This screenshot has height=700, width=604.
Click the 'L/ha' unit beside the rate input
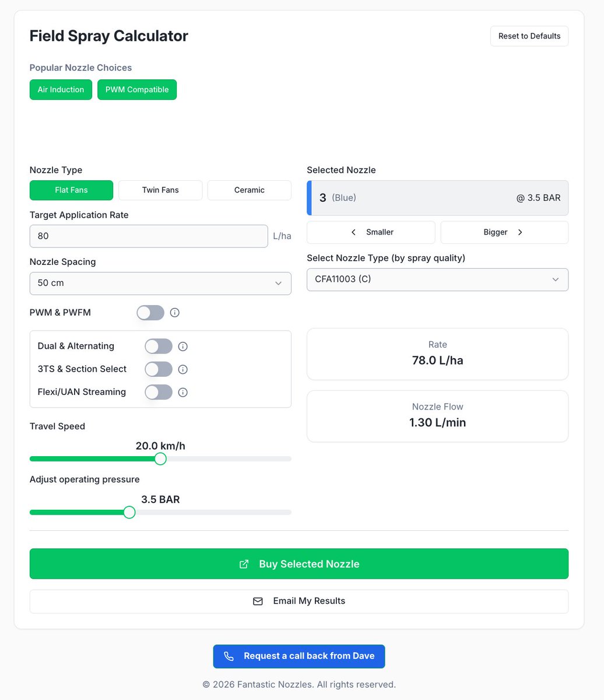point(282,236)
